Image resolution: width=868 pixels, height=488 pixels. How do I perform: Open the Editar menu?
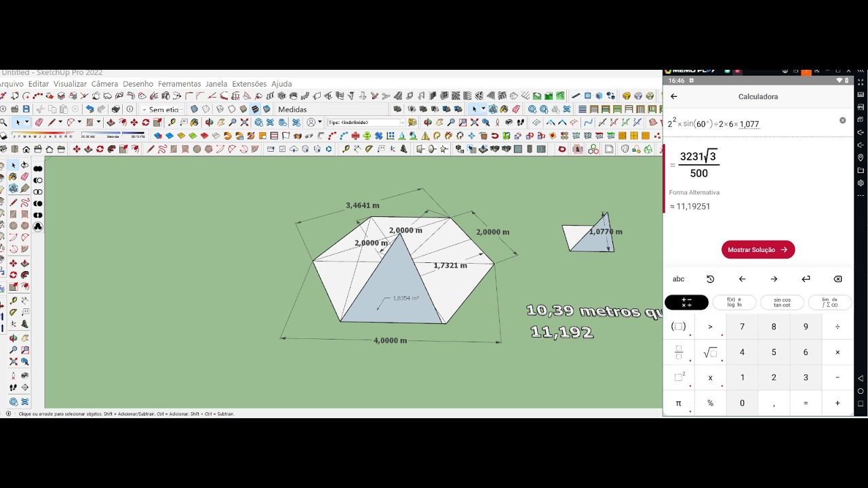pos(38,84)
